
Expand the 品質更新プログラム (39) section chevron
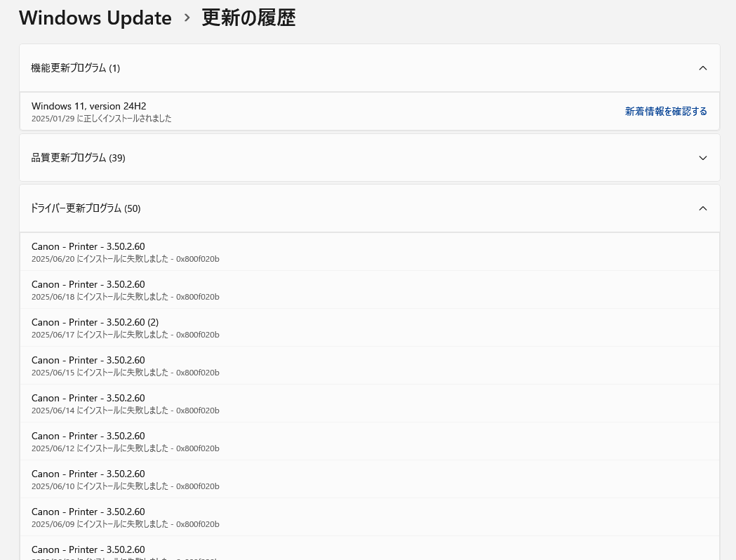(703, 158)
